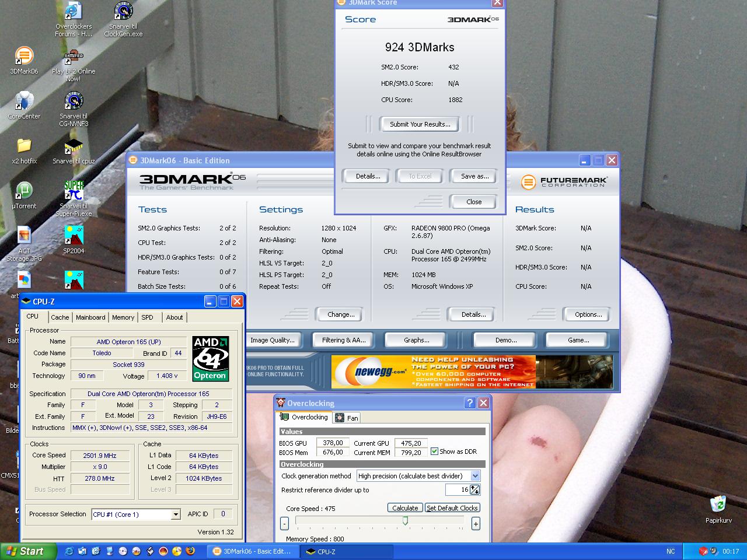Click the 3DMark06 window title bar icon

[133, 160]
